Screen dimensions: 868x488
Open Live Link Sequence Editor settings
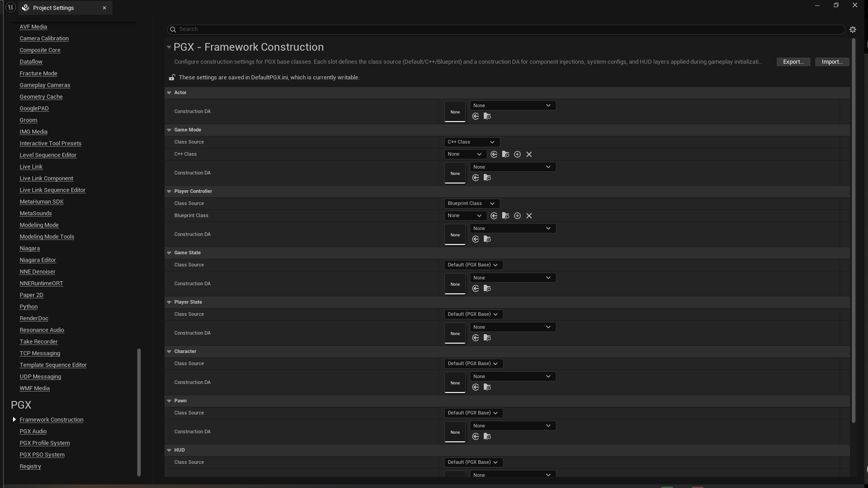click(x=52, y=190)
